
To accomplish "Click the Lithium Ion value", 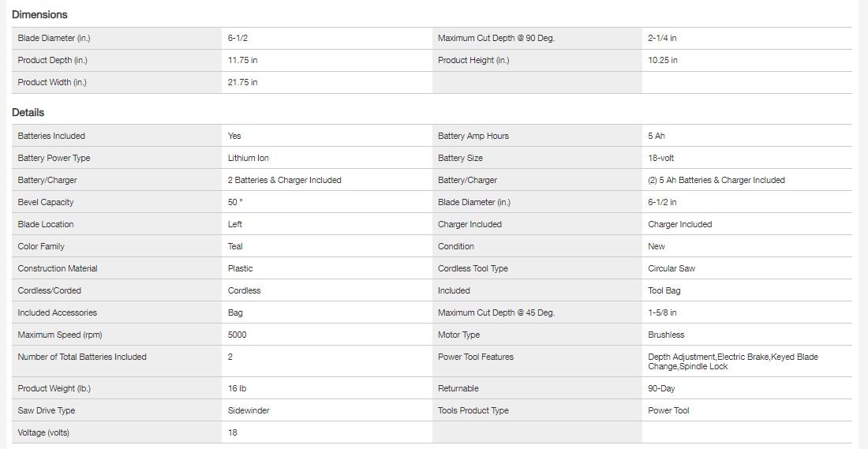I will point(248,158).
